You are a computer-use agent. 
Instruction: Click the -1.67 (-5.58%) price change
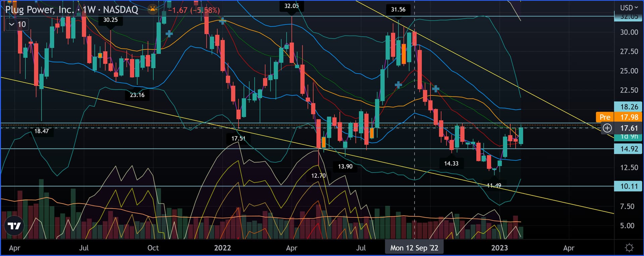pyautogui.click(x=194, y=10)
